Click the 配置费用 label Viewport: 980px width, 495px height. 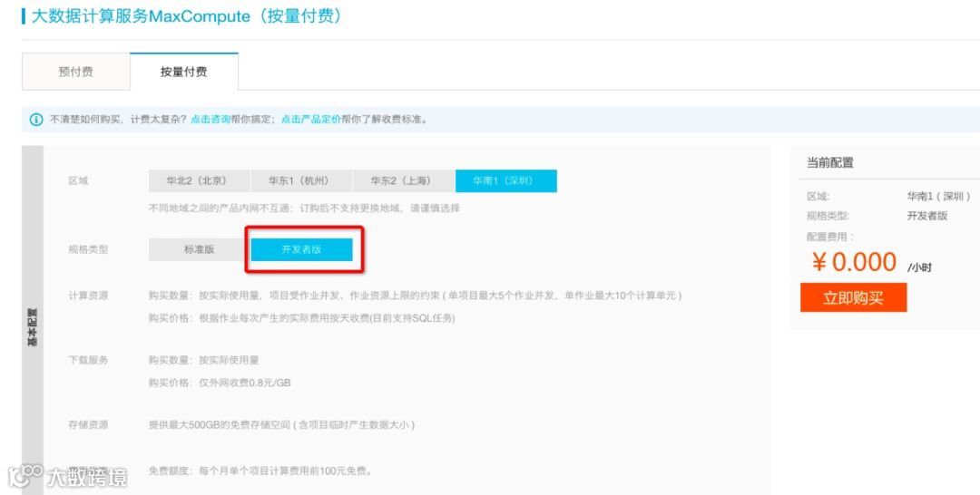830,238
